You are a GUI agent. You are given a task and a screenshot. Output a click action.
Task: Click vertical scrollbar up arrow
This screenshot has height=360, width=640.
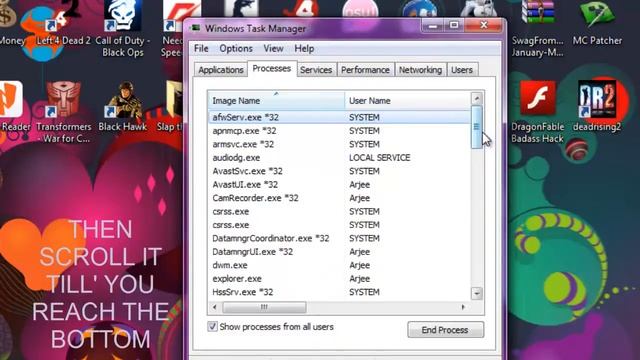477,98
